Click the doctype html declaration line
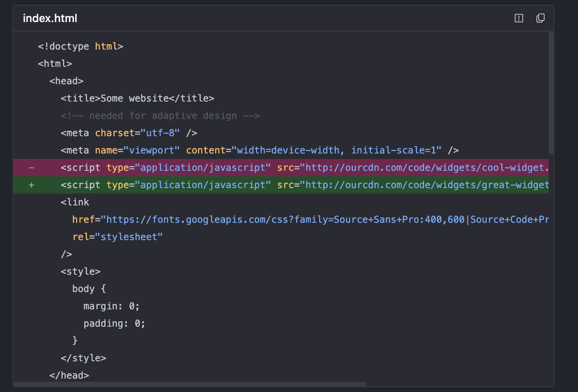This screenshot has width=578, height=392. [x=80, y=46]
